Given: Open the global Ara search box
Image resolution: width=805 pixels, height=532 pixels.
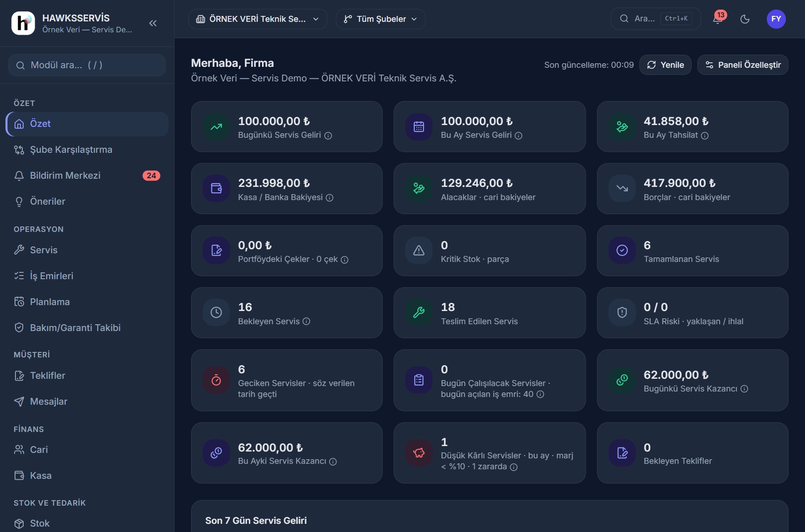Looking at the screenshot, I should coord(655,19).
